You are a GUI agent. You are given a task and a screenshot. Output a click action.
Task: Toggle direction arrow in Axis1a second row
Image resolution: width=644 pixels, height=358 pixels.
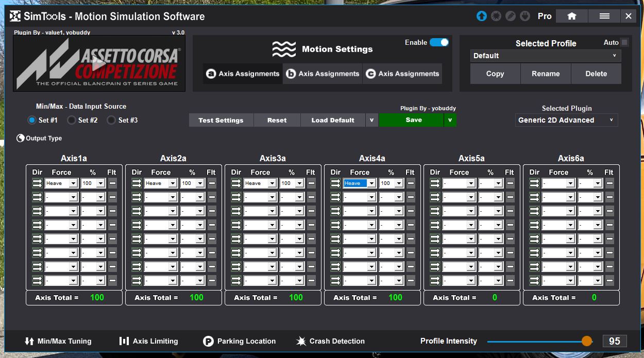(x=37, y=197)
